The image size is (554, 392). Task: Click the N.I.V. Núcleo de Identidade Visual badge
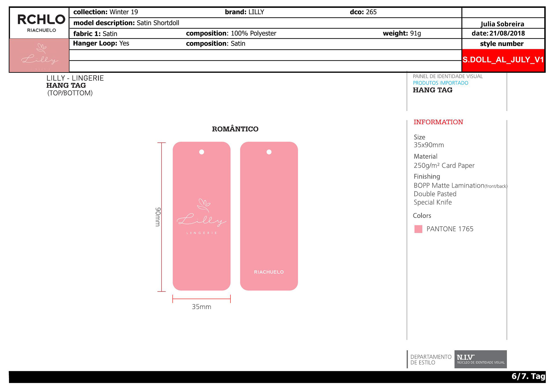tap(480, 359)
